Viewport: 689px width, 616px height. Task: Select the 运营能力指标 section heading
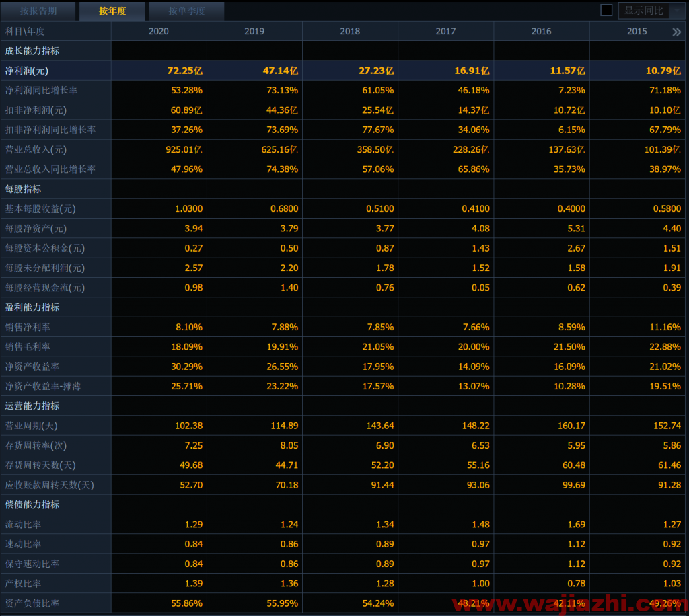32,406
